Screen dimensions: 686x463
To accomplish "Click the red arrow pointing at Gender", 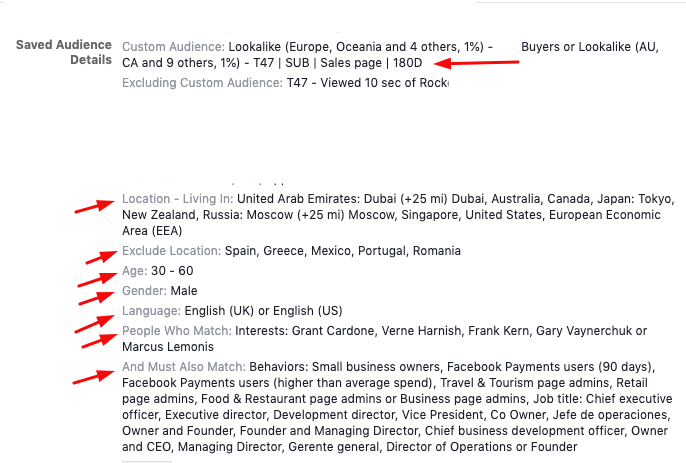I will pyautogui.click(x=97, y=298).
